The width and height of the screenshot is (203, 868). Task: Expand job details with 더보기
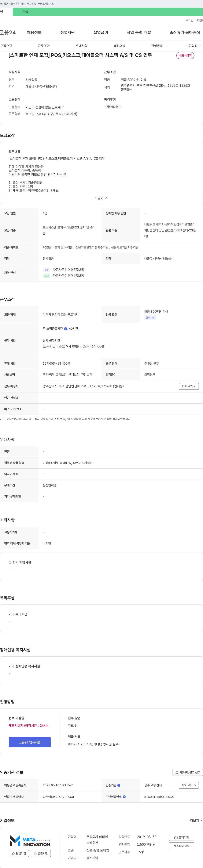pos(101,198)
